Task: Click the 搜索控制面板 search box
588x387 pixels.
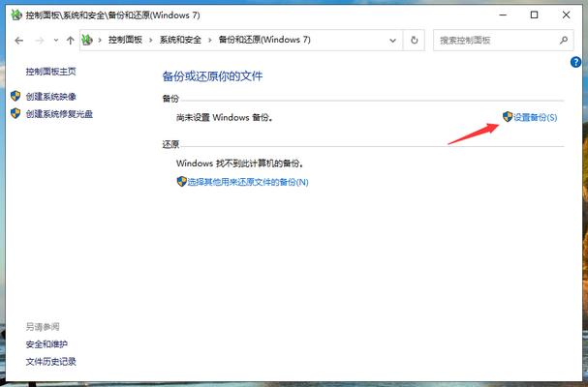Action: (494, 41)
